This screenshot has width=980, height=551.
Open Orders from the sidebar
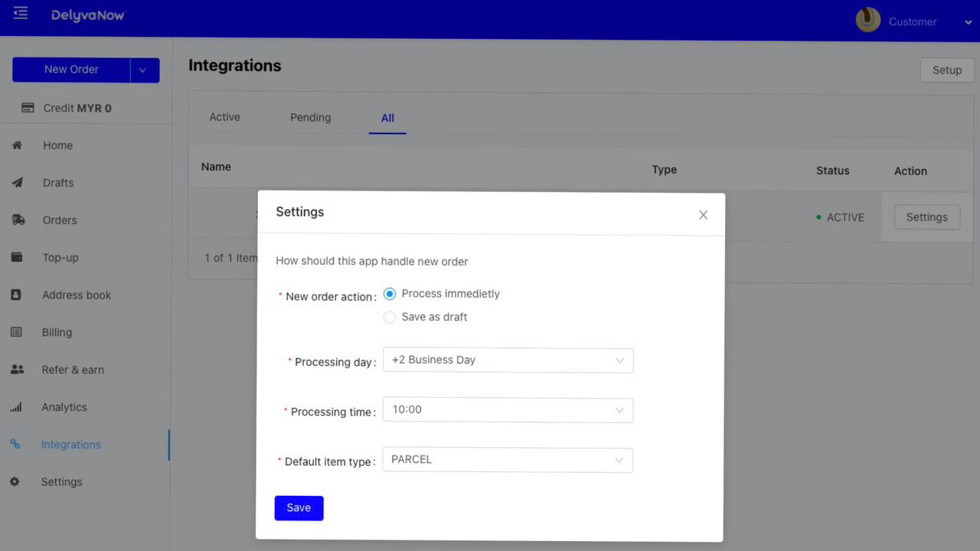[x=60, y=220]
